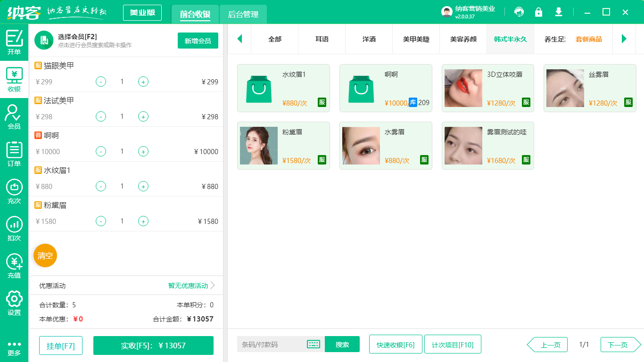The image size is (644, 362).
Task: Click the customer service headset icon
Action: (x=519, y=12)
